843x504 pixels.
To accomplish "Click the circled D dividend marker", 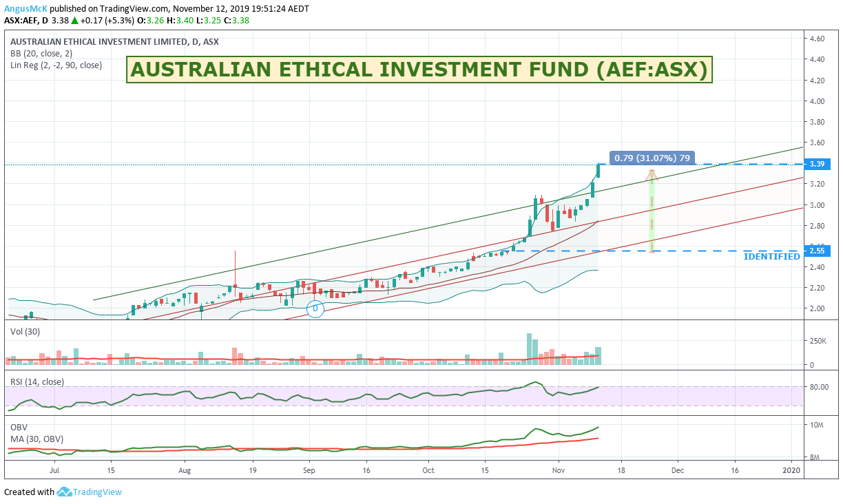I will coord(315,309).
